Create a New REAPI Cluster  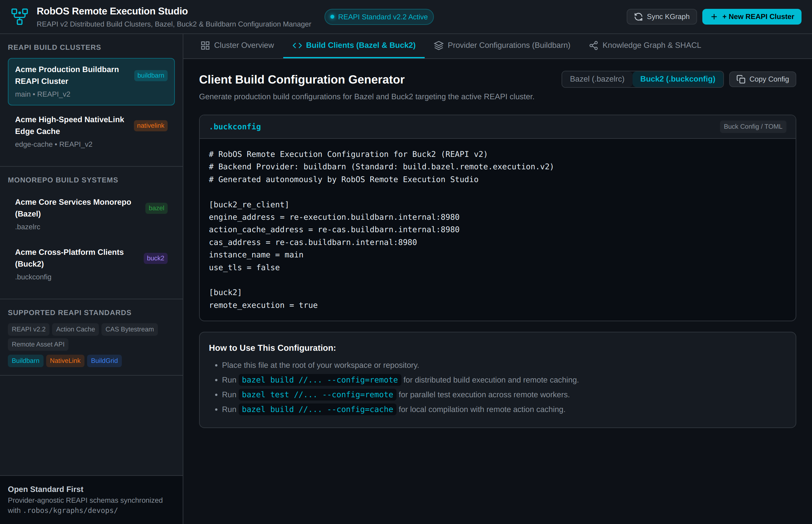(x=751, y=17)
